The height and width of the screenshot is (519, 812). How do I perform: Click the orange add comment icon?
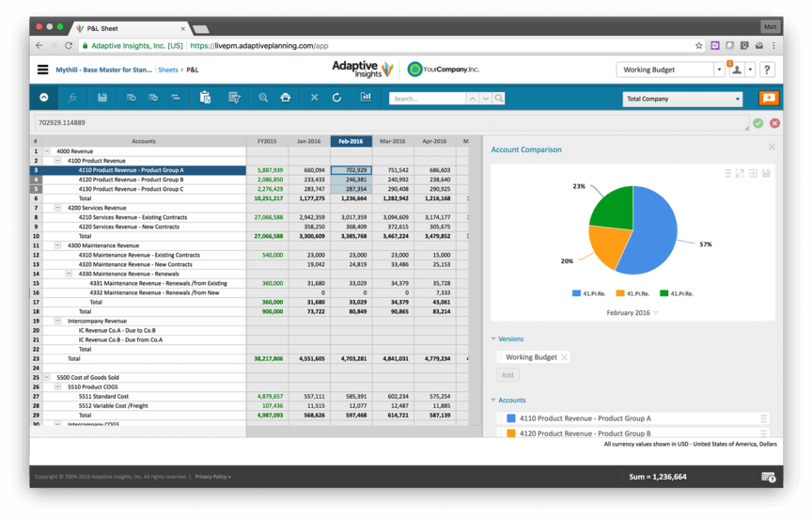[768, 98]
